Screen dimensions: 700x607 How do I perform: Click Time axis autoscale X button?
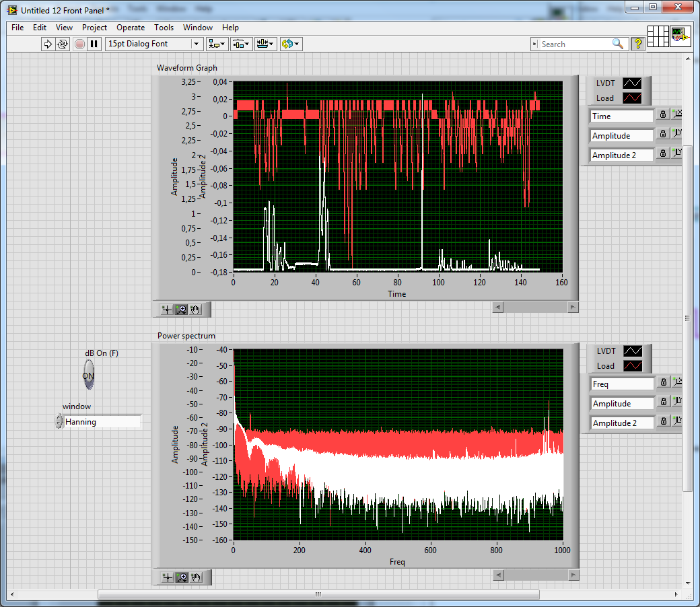tap(678, 115)
